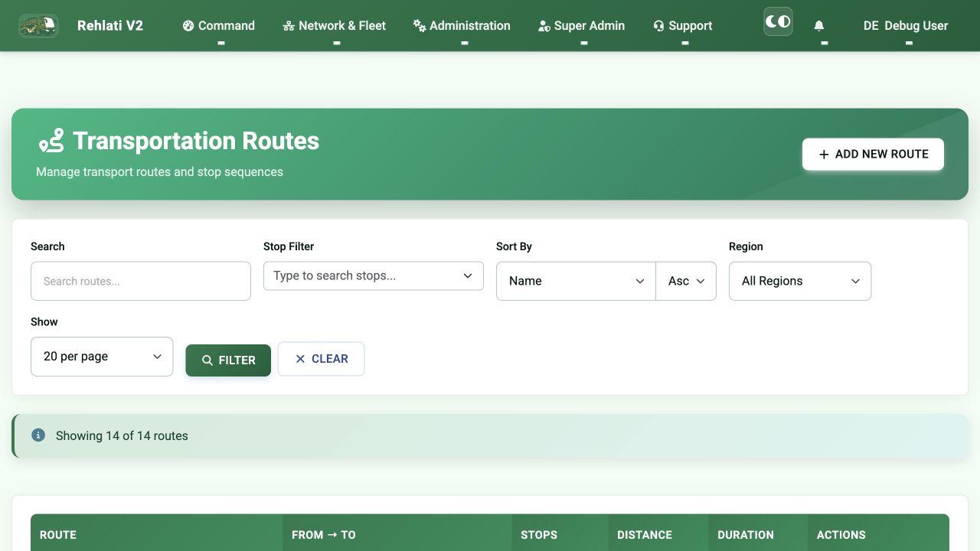Open the Sort By Name dropdown
Screen dimensions: 980x551
(x=576, y=281)
